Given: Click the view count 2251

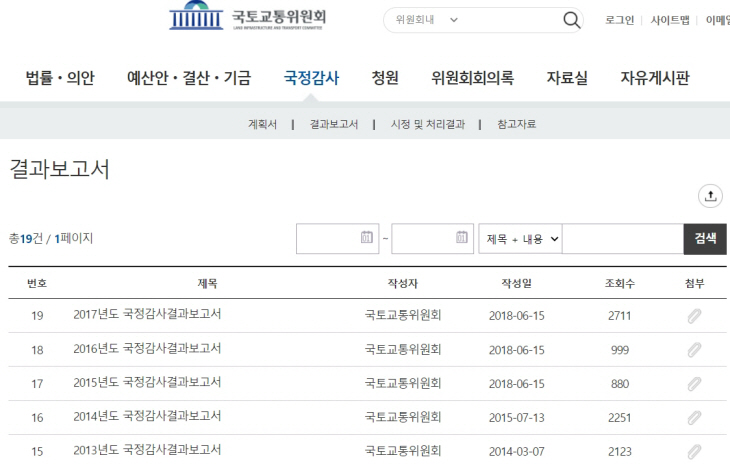Looking at the screenshot, I should pos(620,418).
